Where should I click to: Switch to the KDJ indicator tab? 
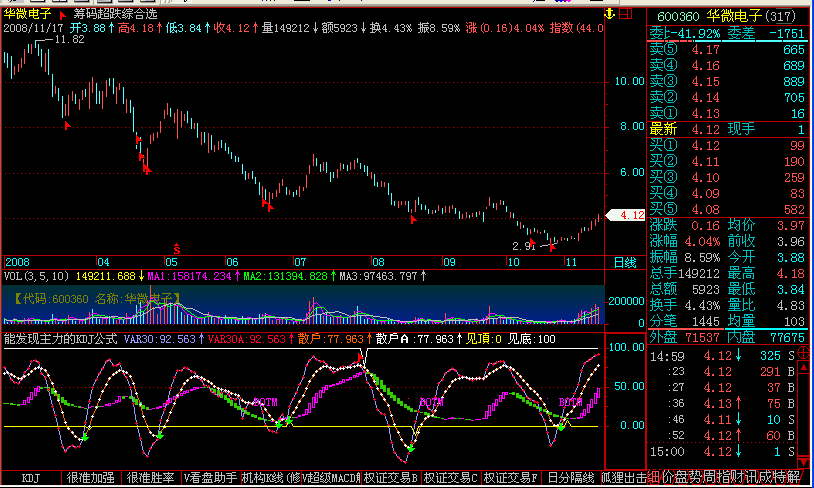(x=31, y=478)
